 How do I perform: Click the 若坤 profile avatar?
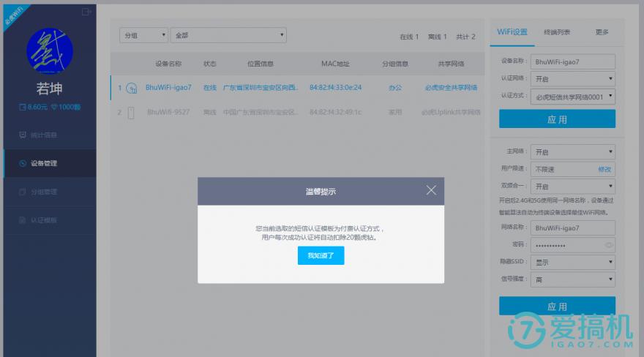pyautogui.click(x=50, y=50)
